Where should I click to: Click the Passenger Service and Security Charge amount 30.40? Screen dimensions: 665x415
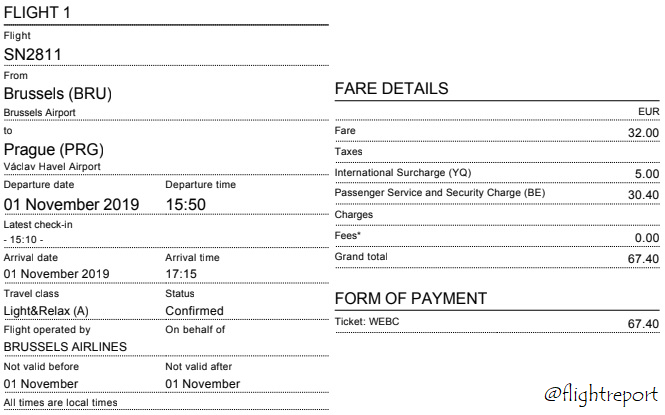(643, 195)
